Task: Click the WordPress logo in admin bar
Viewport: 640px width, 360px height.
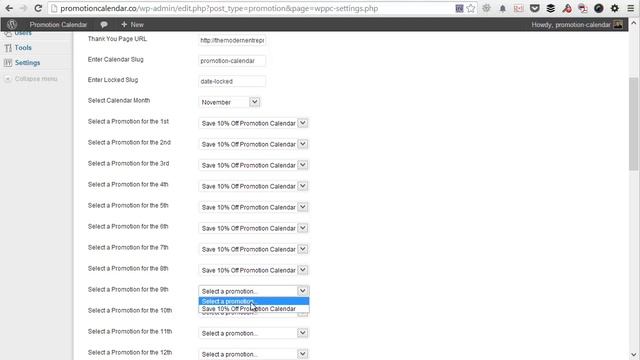Action: coord(12,24)
